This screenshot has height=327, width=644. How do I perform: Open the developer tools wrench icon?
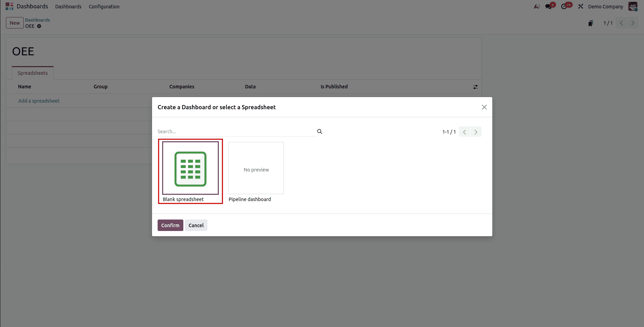(x=580, y=6)
